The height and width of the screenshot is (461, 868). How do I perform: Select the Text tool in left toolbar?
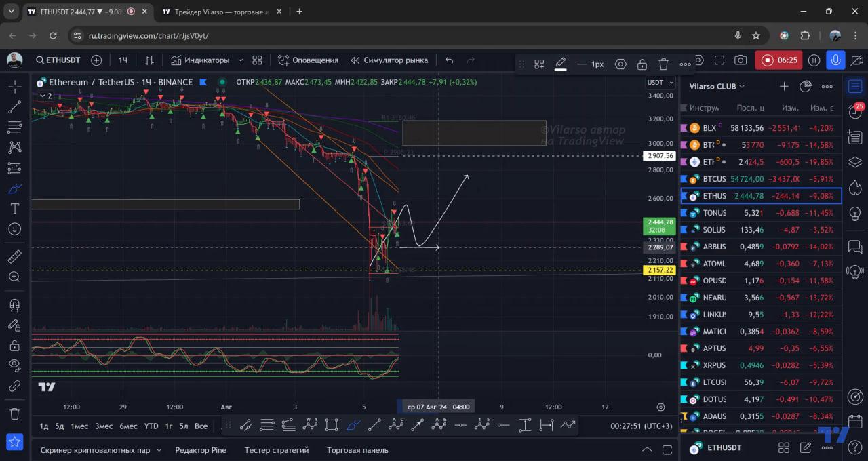coord(14,208)
